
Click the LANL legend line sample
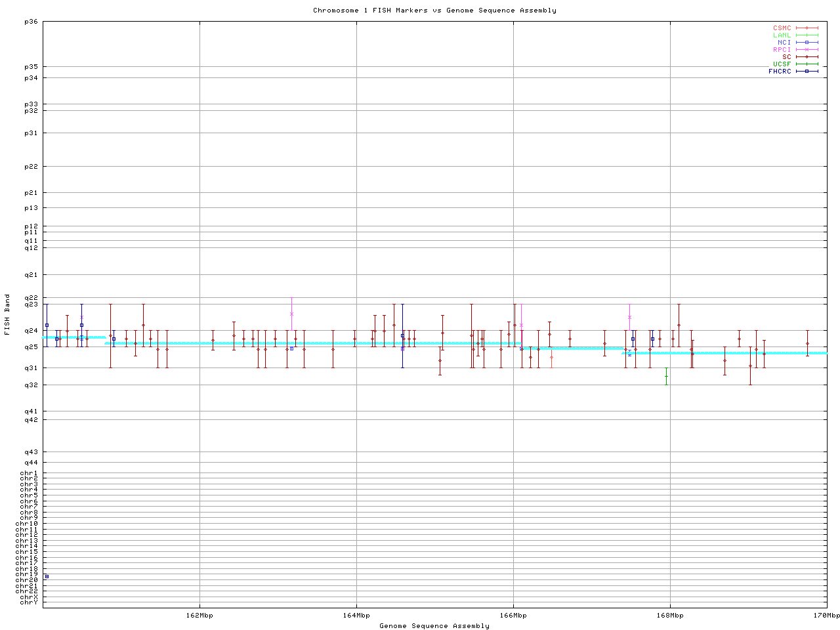pos(807,35)
